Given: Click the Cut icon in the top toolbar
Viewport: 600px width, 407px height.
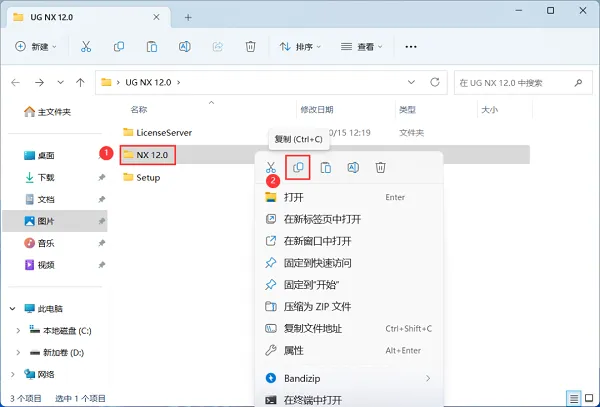Looking at the screenshot, I should click(86, 47).
